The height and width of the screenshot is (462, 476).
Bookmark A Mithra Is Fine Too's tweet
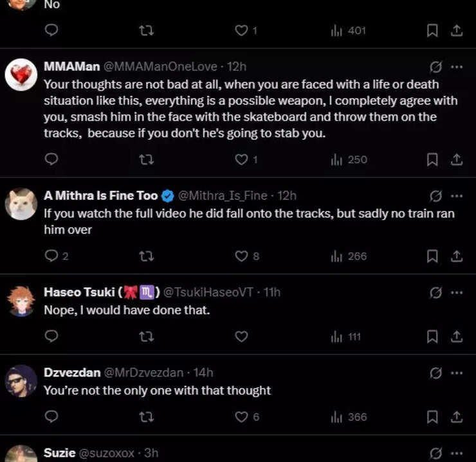(x=432, y=256)
